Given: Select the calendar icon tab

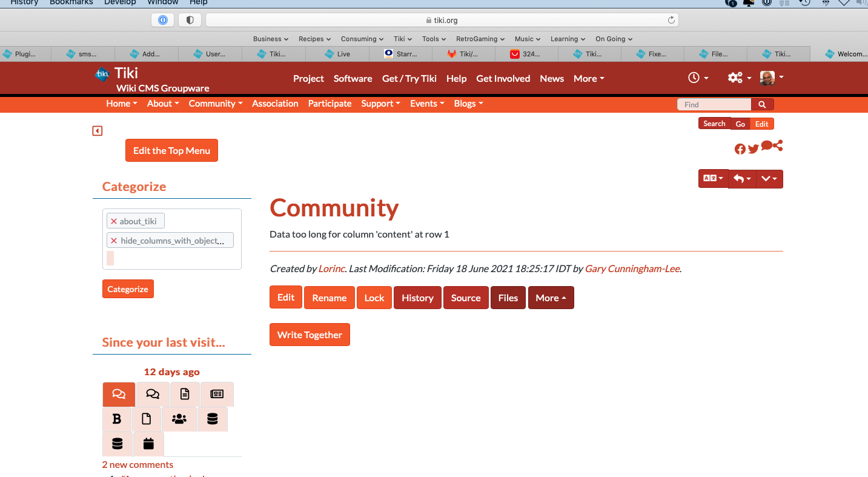Looking at the screenshot, I should pyautogui.click(x=148, y=444).
